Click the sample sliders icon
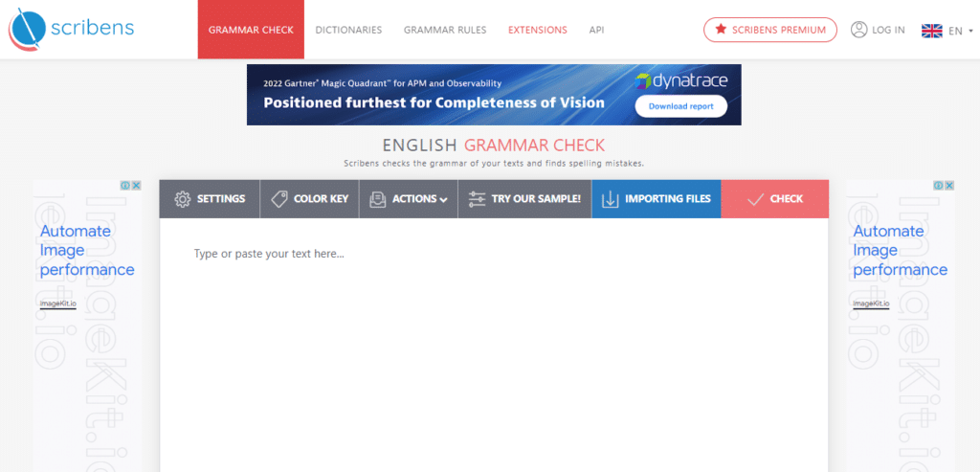This screenshot has width=980, height=472. (x=477, y=199)
